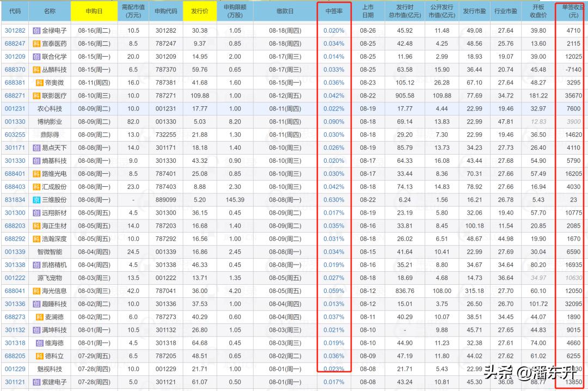The image size is (588, 391).
Task: Open 中签率 link 0.090% for 博纳影业
Action: [334, 120]
